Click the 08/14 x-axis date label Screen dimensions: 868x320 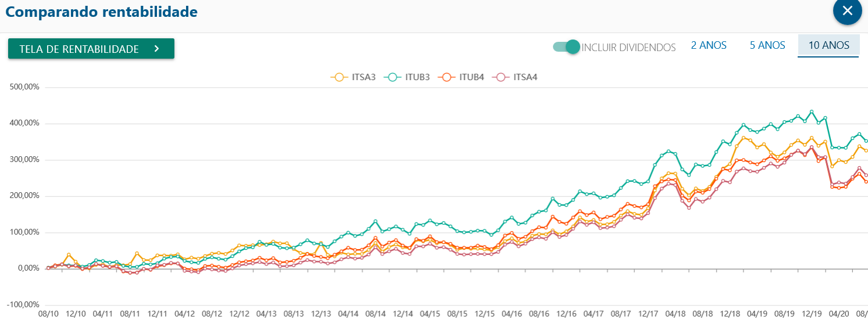pos(376,314)
